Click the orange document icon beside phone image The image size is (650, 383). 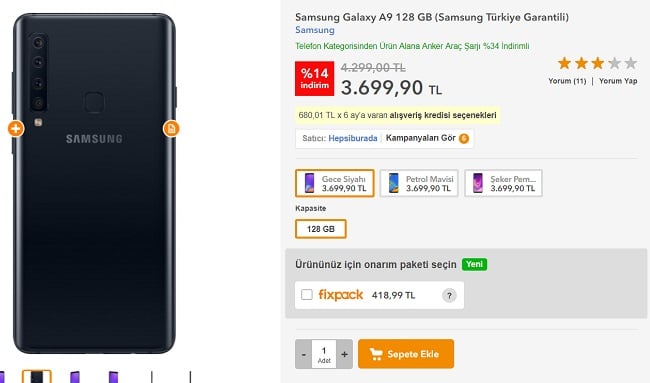click(x=171, y=128)
